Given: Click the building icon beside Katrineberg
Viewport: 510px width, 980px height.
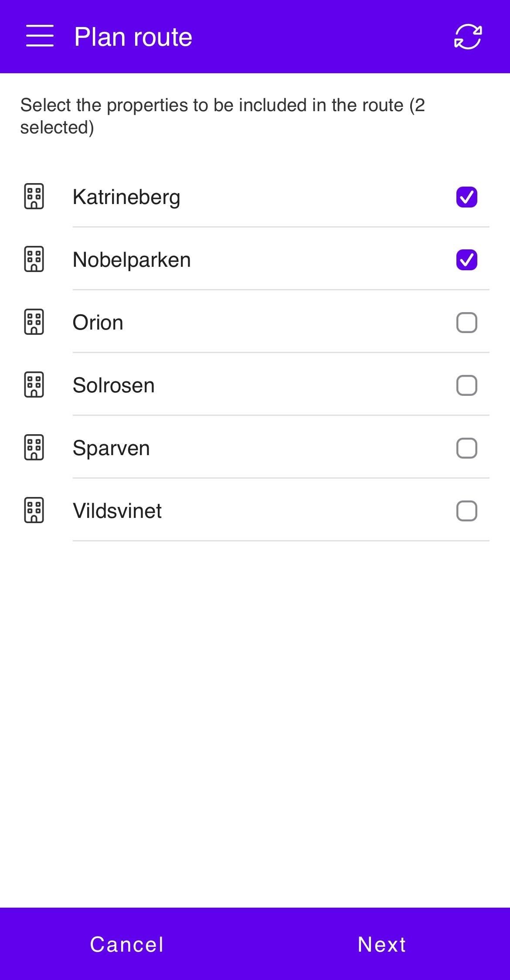Looking at the screenshot, I should 34,197.
